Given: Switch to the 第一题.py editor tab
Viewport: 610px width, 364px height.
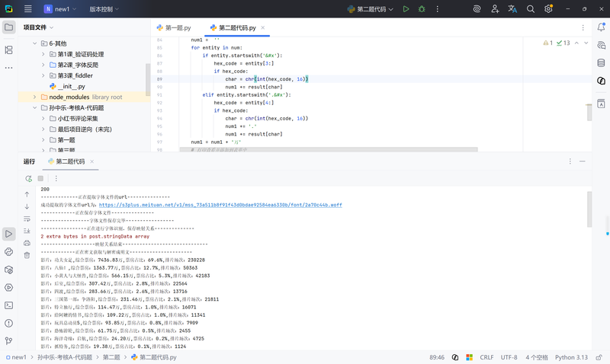Looking at the screenshot, I should point(174,27).
